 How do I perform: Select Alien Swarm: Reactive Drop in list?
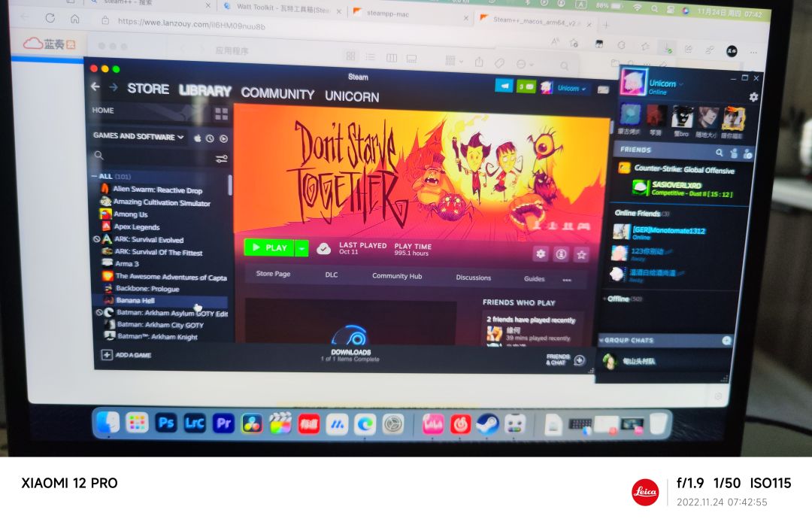click(x=157, y=190)
